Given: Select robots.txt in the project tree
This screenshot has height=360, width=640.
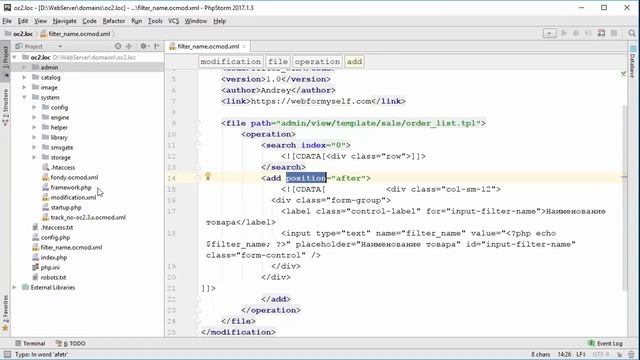Looking at the screenshot, I should 53,277.
